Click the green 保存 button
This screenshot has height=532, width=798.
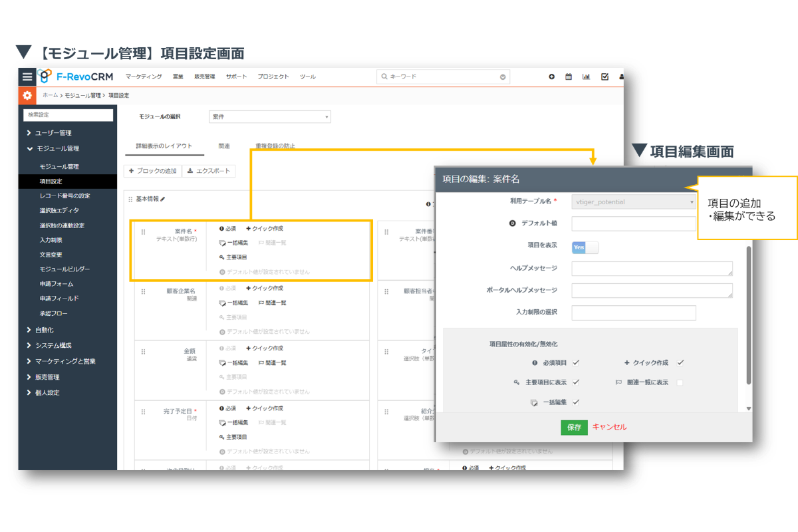[x=574, y=428]
